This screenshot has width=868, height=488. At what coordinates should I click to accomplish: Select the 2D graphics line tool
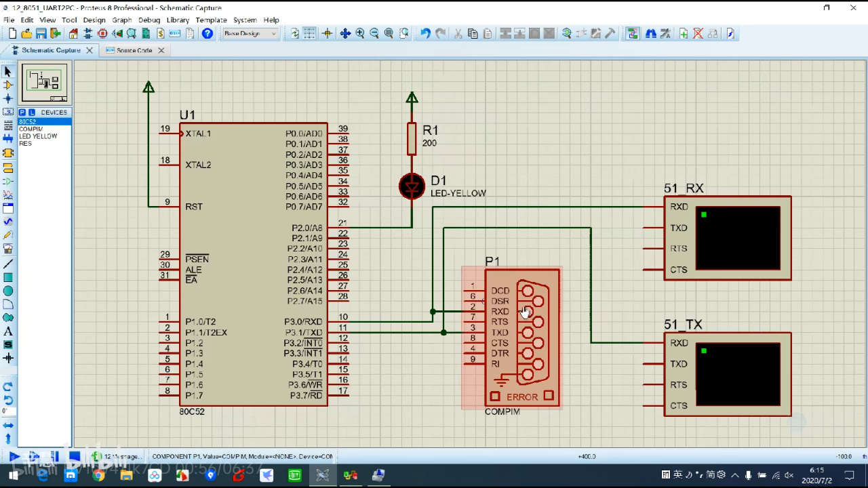tap(8, 264)
